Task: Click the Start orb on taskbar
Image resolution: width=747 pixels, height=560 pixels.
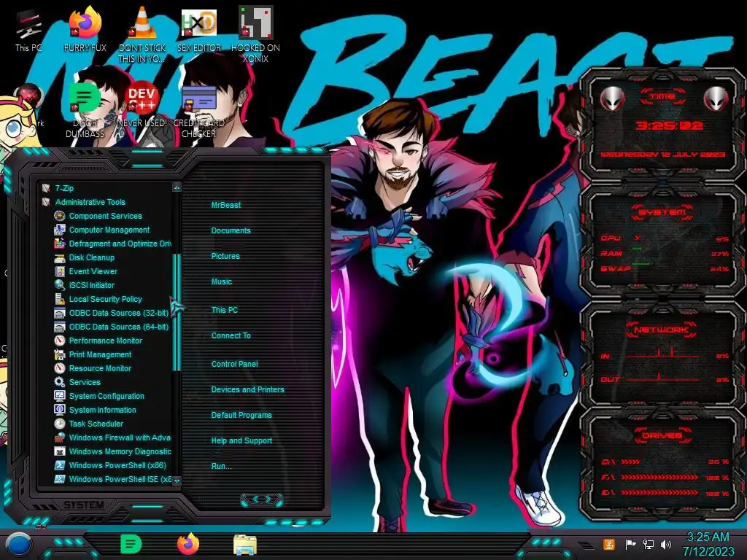Action: 19,545
